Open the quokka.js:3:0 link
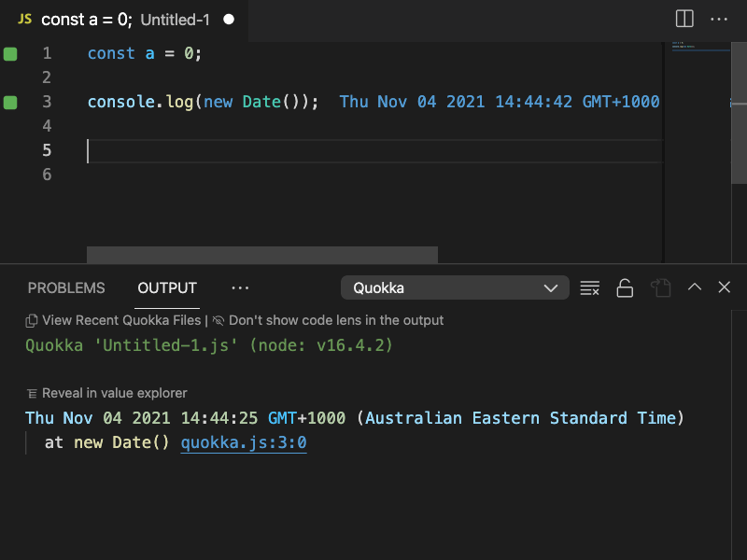The width and height of the screenshot is (747, 560). point(244,442)
